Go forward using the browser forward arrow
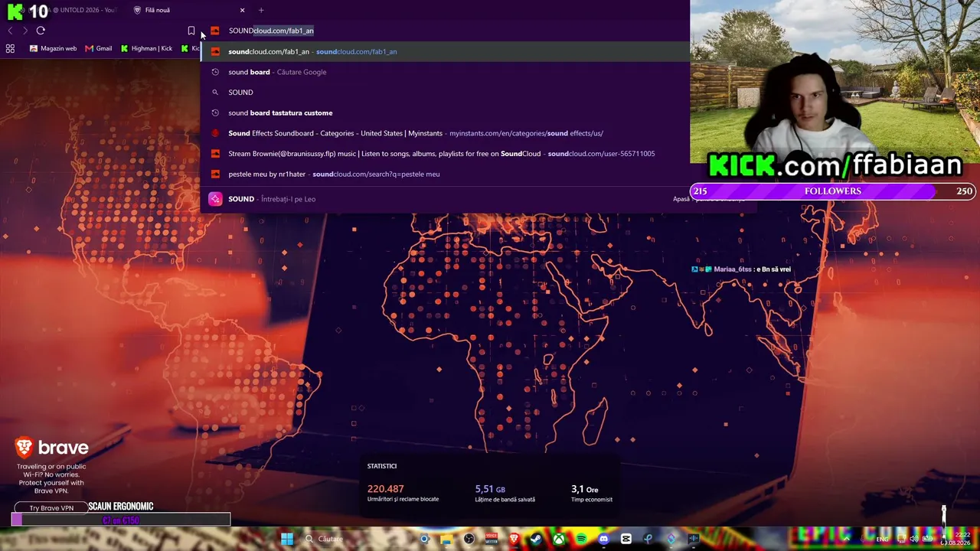 click(x=25, y=31)
